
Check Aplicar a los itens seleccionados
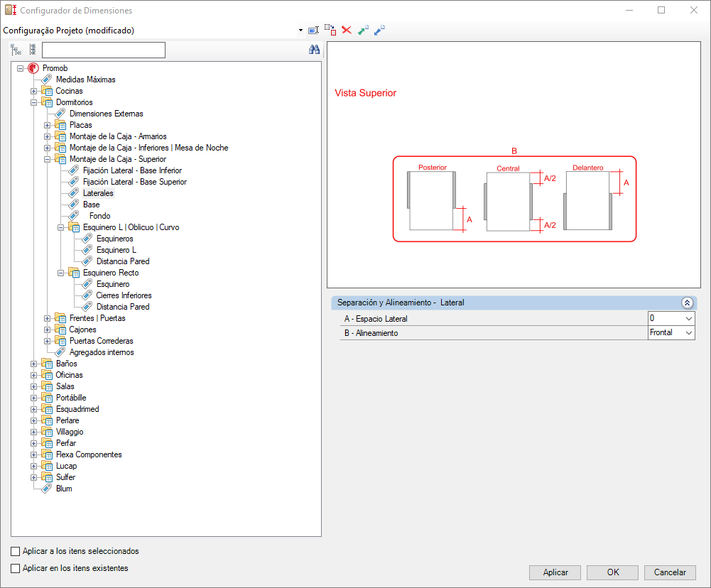point(16,551)
